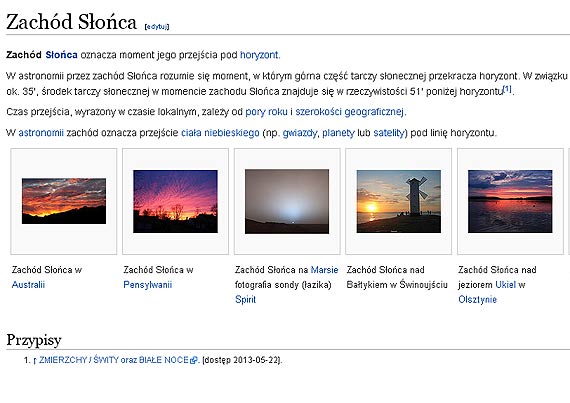Click the '[dostęp 2013-05-22]' text

coord(242,360)
